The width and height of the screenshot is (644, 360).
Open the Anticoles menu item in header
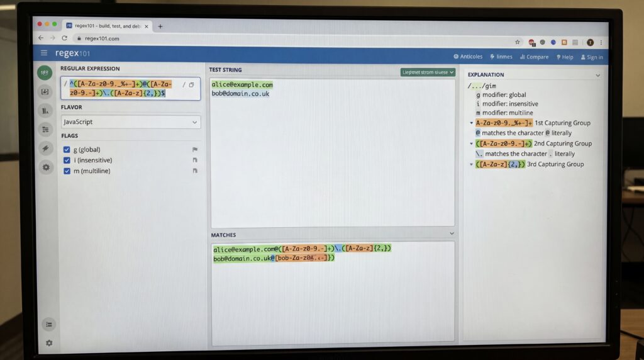[x=468, y=57]
